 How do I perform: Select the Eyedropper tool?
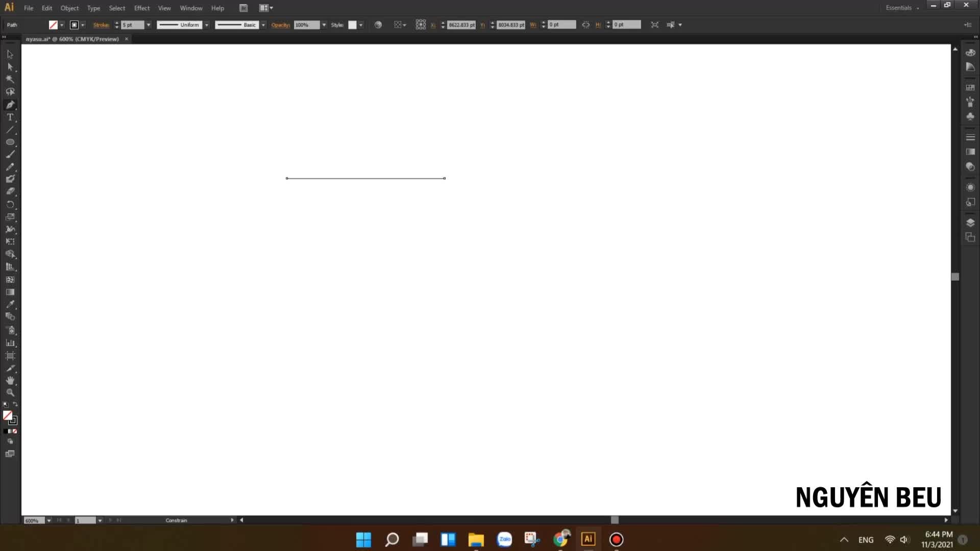tap(10, 305)
